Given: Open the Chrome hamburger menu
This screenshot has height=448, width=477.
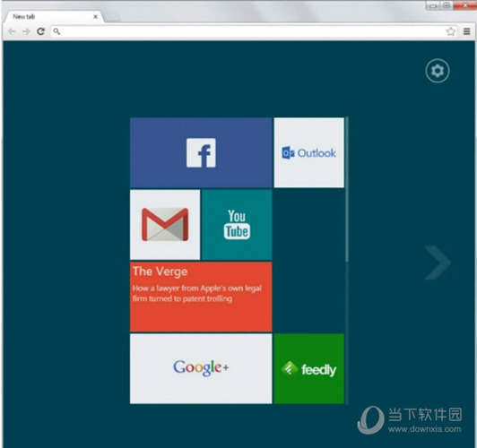Looking at the screenshot, I should tap(467, 31).
